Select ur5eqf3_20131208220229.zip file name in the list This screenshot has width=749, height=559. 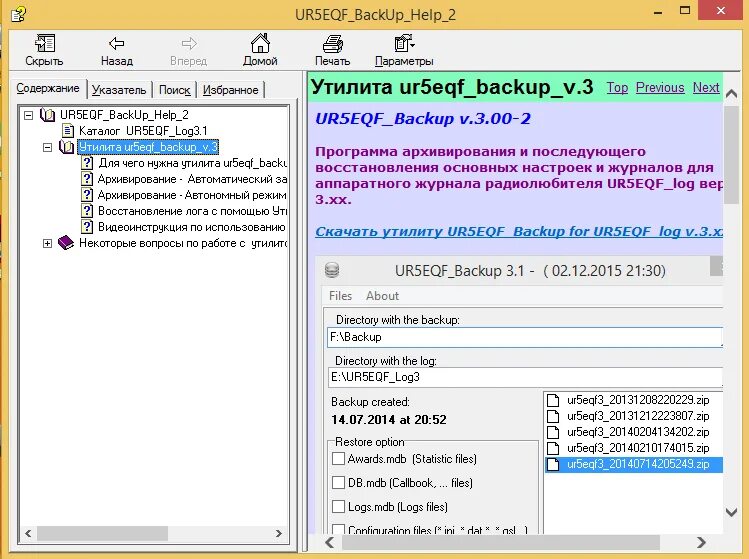638,400
